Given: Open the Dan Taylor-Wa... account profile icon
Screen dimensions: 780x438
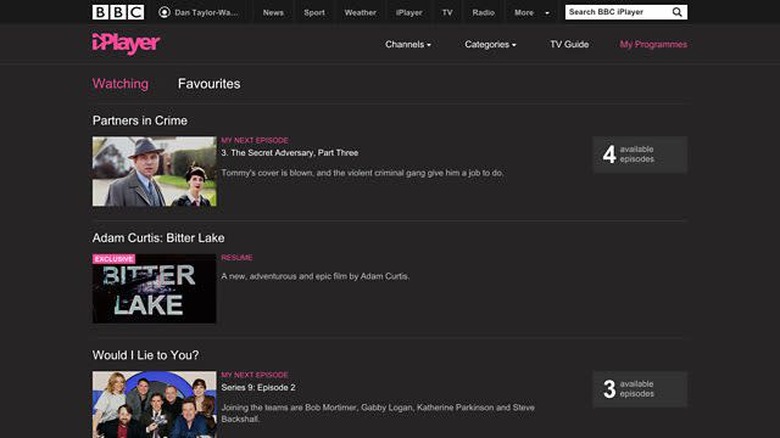Looking at the screenshot, I should point(164,12).
